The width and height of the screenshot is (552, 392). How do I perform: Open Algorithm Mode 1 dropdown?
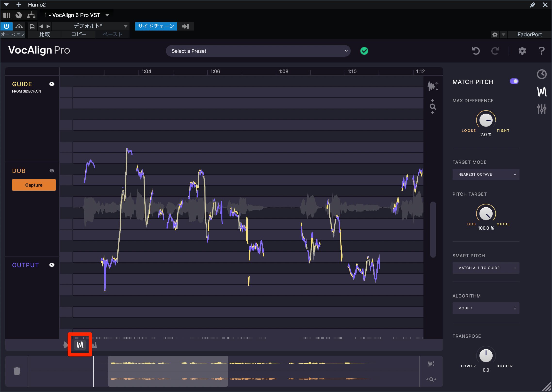[486, 308]
